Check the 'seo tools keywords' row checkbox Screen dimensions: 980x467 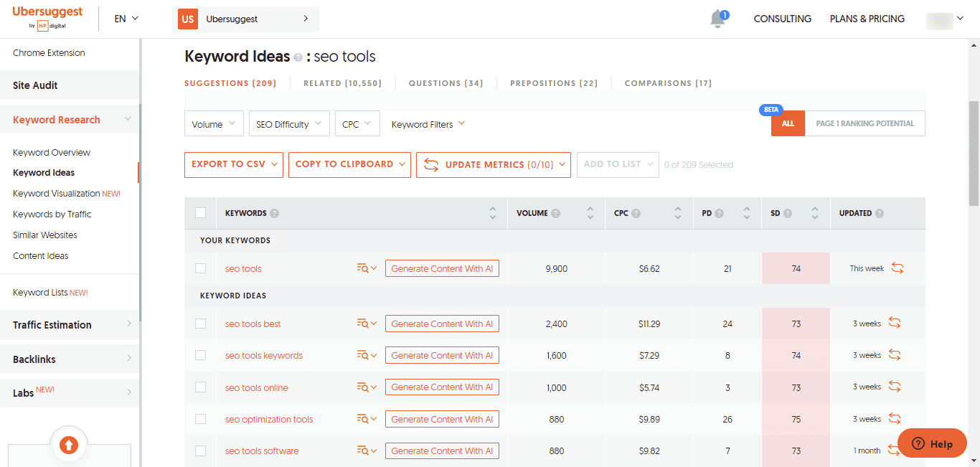[x=201, y=355]
